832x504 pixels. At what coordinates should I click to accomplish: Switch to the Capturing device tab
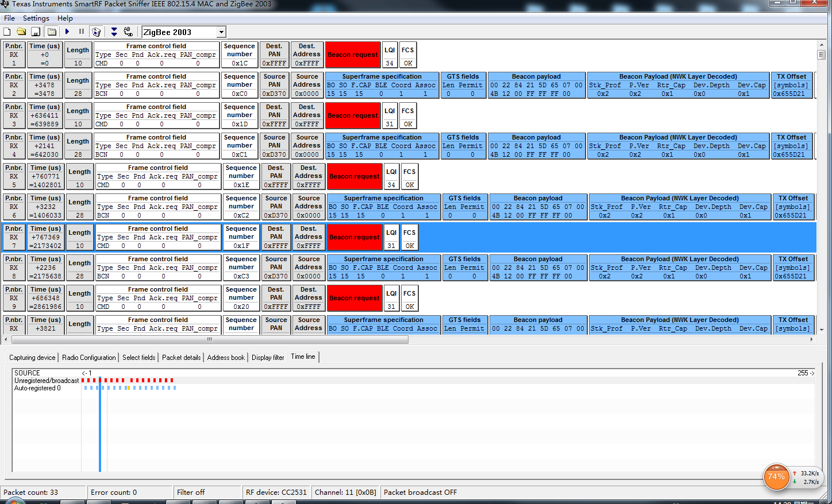(32, 358)
